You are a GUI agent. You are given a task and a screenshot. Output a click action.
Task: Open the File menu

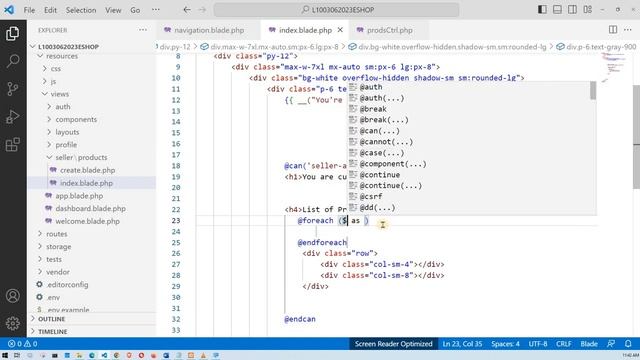click(29, 10)
